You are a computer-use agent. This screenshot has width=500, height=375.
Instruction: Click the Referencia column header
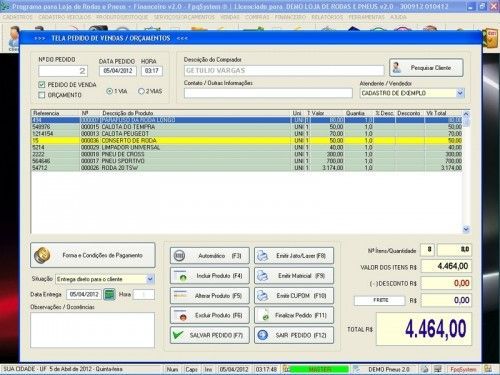(x=56, y=113)
